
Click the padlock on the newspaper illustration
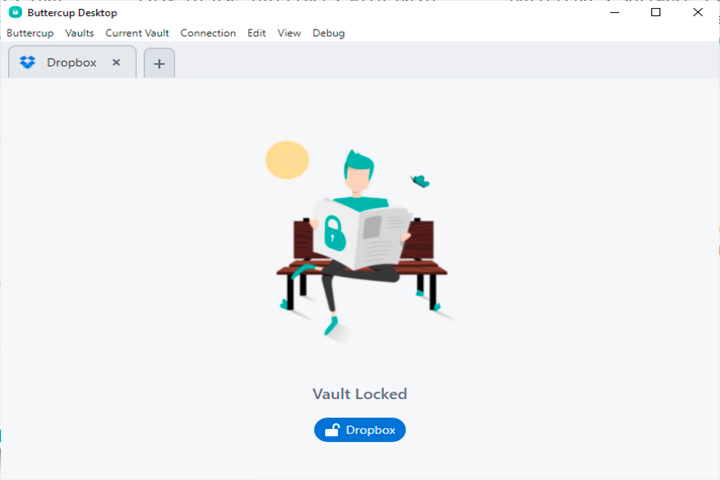334,233
